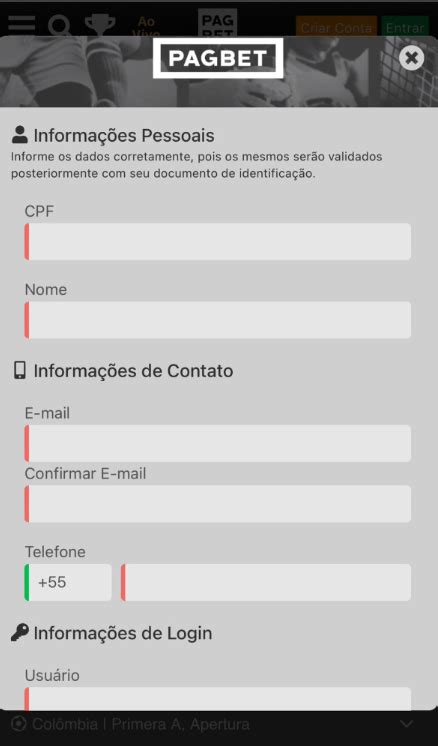Focus the Telefone number field
This screenshot has height=746, width=438.
266,582
